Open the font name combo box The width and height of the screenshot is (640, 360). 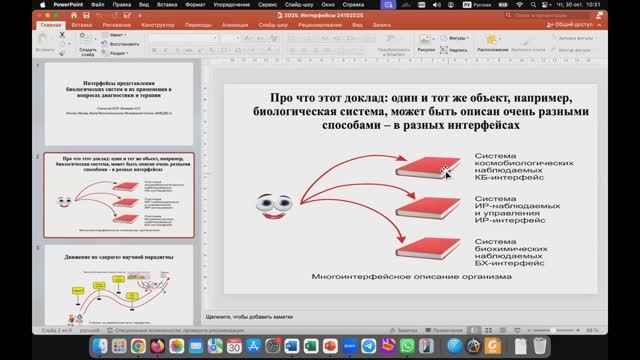point(184,38)
